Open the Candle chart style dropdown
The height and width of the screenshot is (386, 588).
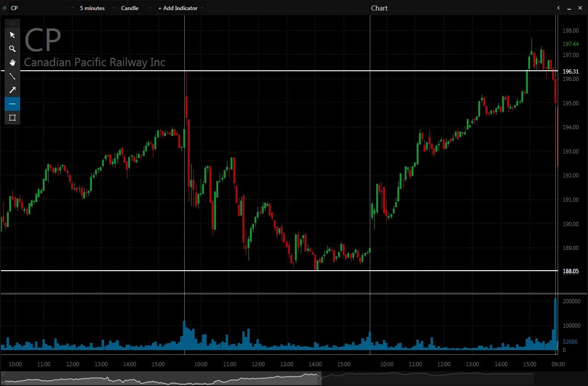click(136, 8)
